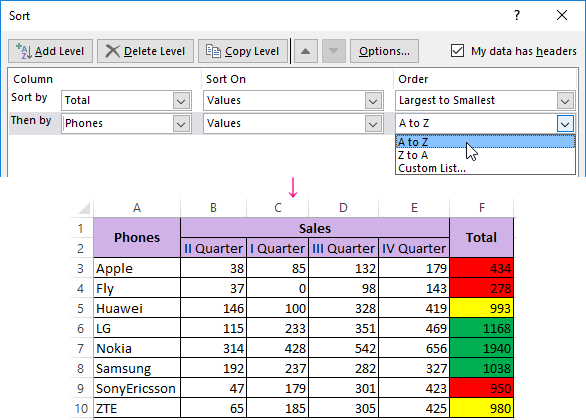The image size is (586, 420).
Task: Click green total cell 1168
Action: pyautogui.click(x=481, y=328)
